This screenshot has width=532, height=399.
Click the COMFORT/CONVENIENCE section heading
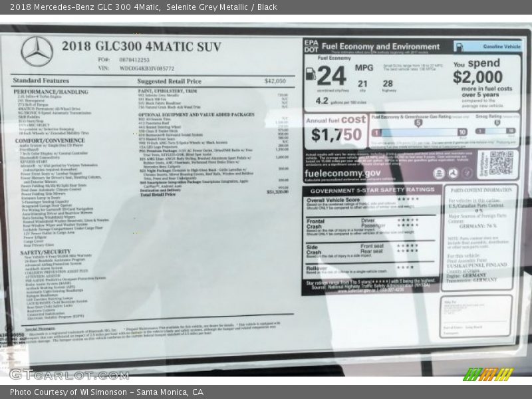click(50, 140)
